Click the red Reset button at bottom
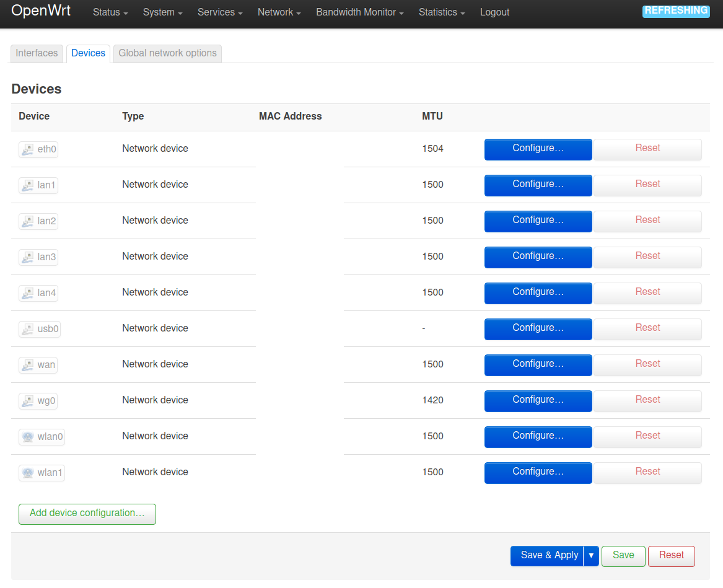723x588 pixels. click(x=671, y=556)
